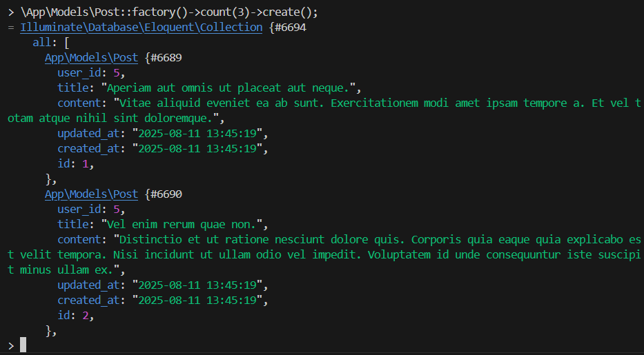Screen dimensions: 644x355
Task: Click the "id: 1" line
Action: point(75,164)
